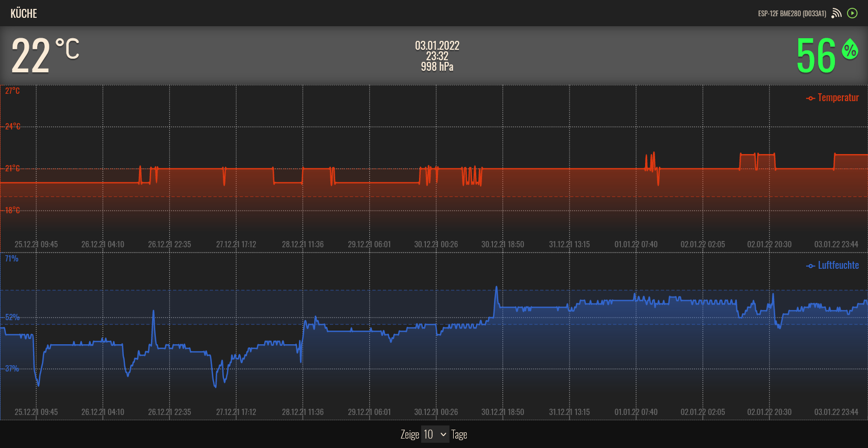Image resolution: width=868 pixels, height=448 pixels.
Task: Click temperature chart's 01.01.22 07:40 time label
Action: (636, 244)
